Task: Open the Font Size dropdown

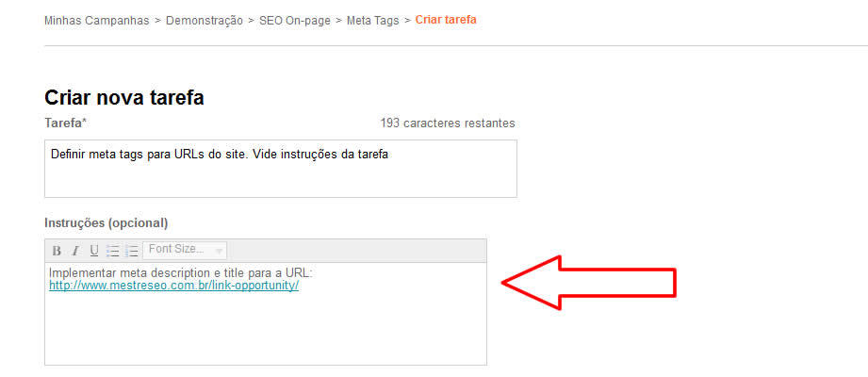Action: click(x=185, y=250)
